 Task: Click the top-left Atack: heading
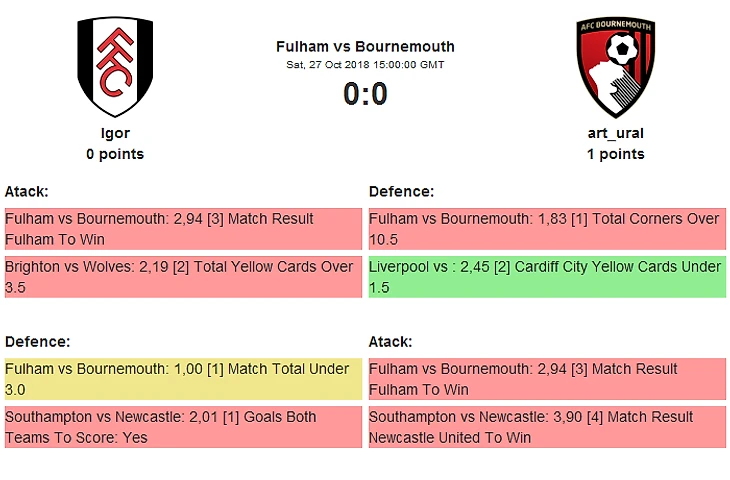click(27, 191)
